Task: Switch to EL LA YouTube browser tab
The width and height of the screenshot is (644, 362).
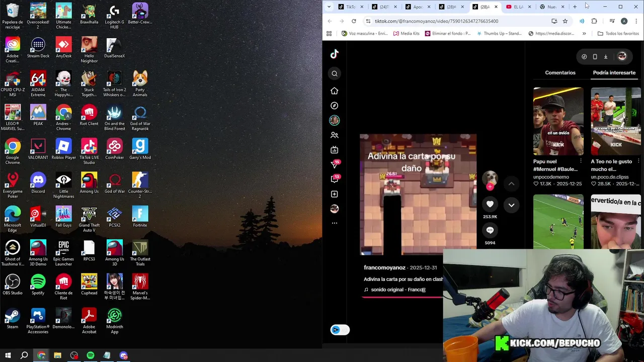Action: coord(519,7)
